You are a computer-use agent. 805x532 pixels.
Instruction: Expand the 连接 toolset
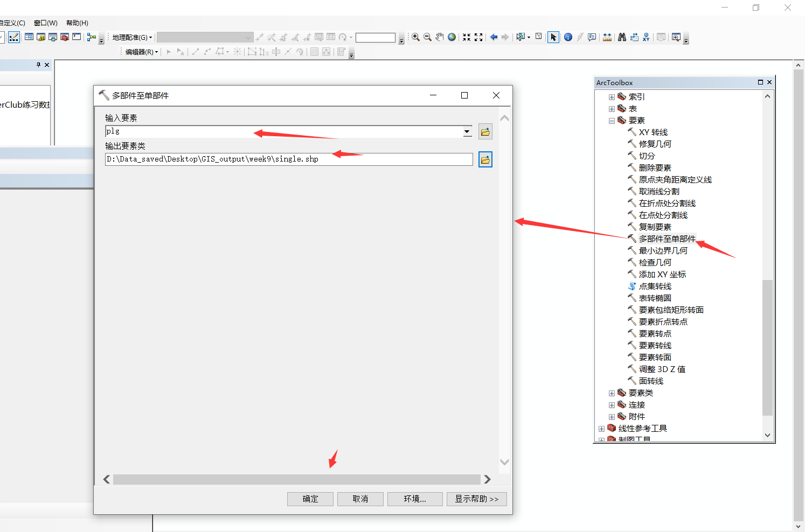(x=612, y=405)
